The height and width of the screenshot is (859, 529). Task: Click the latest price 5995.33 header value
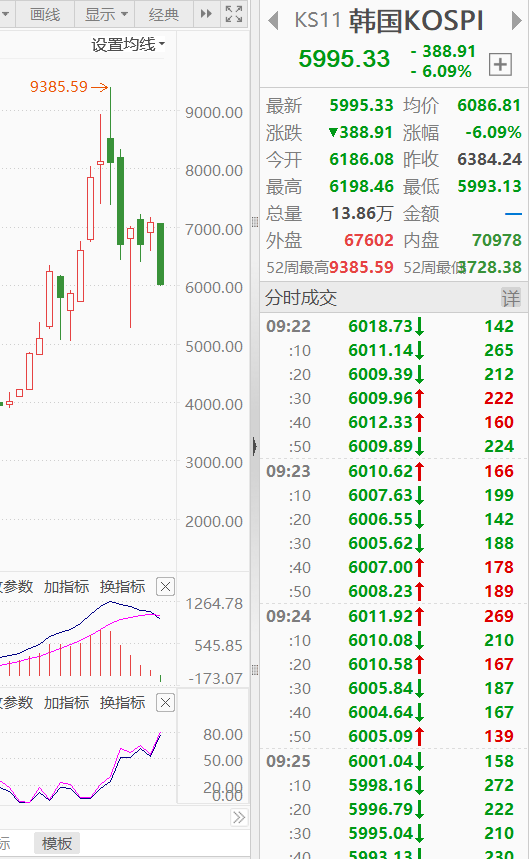point(344,59)
